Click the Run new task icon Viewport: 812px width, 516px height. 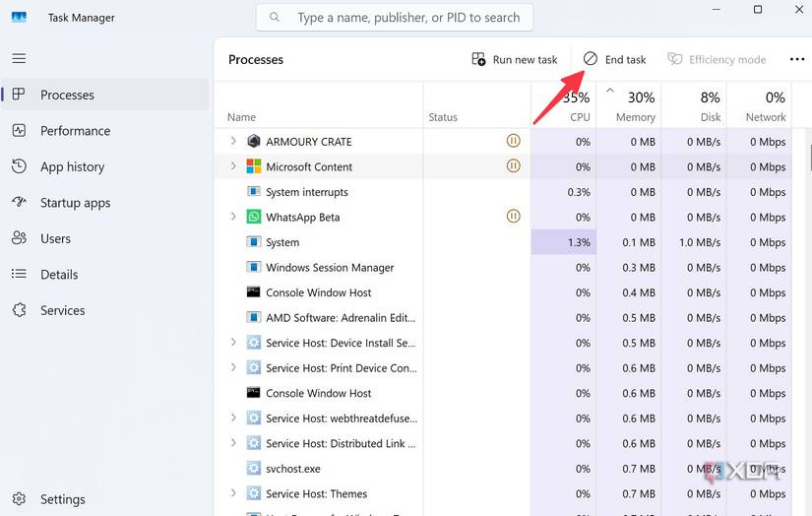pyautogui.click(x=479, y=59)
